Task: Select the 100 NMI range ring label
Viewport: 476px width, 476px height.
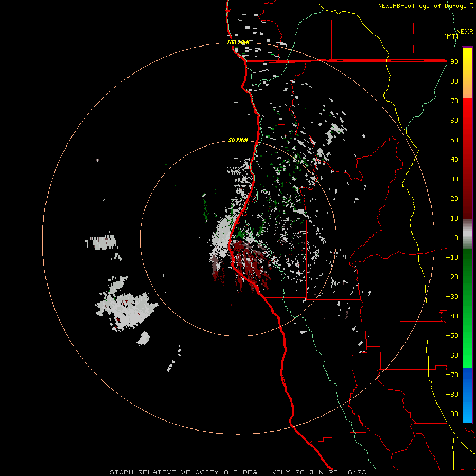Action: click(237, 42)
